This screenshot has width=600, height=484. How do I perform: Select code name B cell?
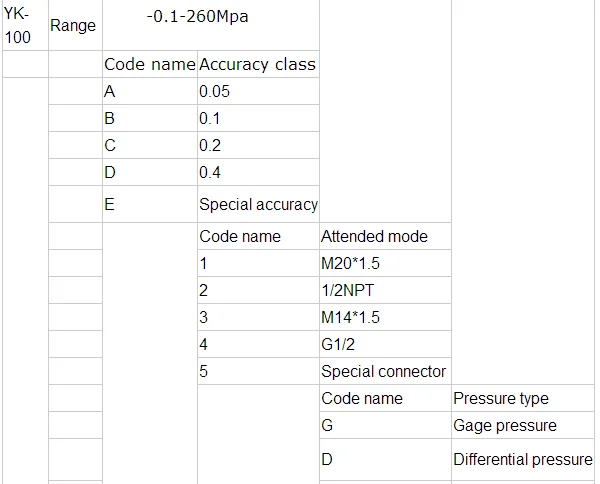pyautogui.click(x=150, y=118)
